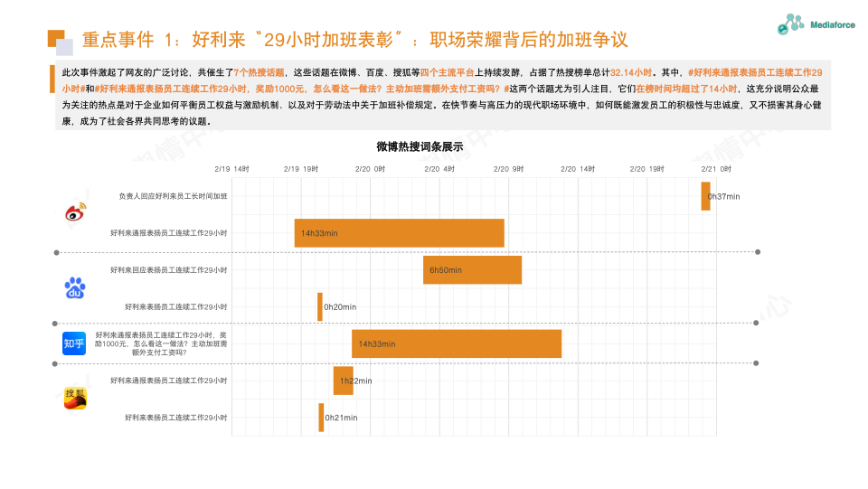Click the label 好利来回应表扬员工连续工作29小时

pos(169,270)
